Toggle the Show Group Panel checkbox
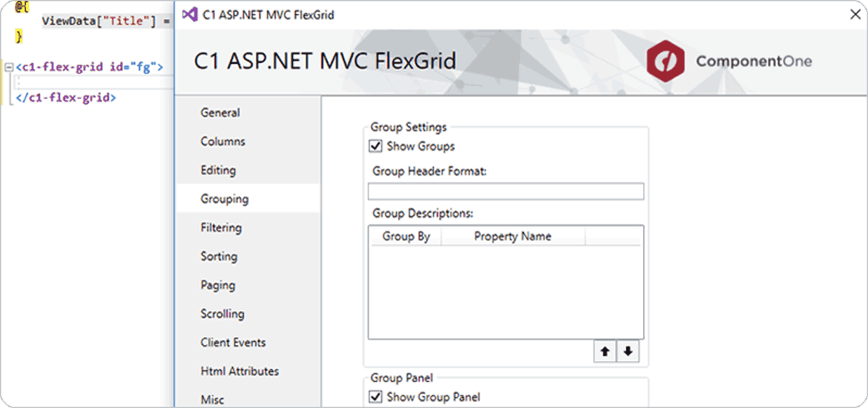The height and width of the screenshot is (408, 868). 376,396
